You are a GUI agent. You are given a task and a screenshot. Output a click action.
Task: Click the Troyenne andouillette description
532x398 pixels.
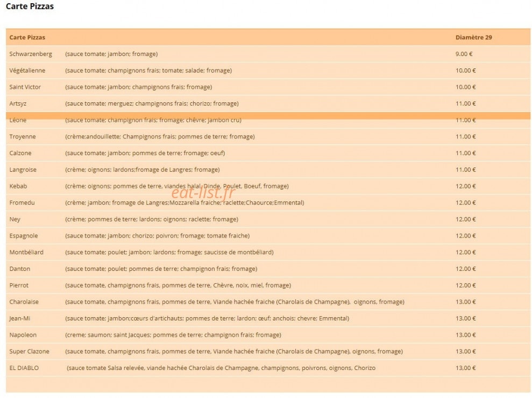click(160, 136)
